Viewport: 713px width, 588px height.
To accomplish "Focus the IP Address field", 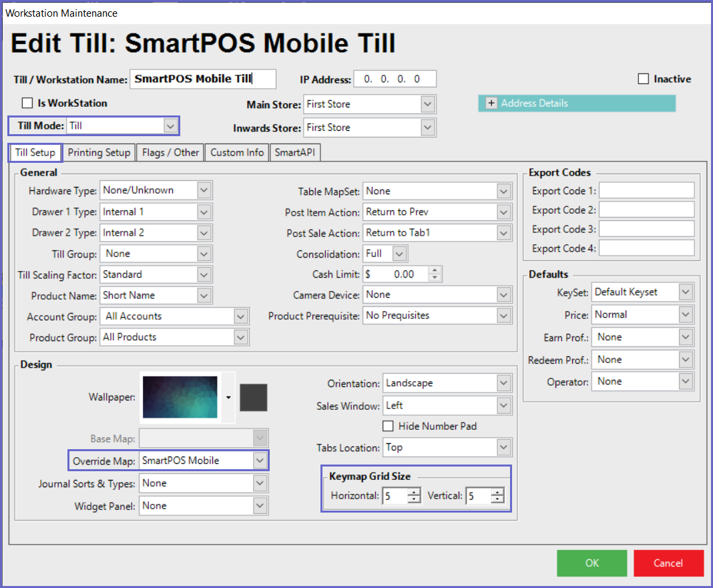I will [x=395, y=79].
